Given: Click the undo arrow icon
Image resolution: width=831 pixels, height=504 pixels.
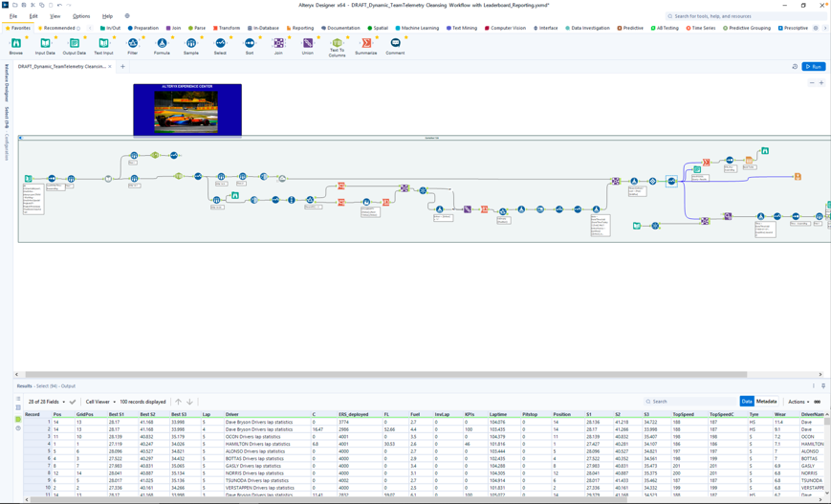Looking at the screenshot, I should coord(59,5).
